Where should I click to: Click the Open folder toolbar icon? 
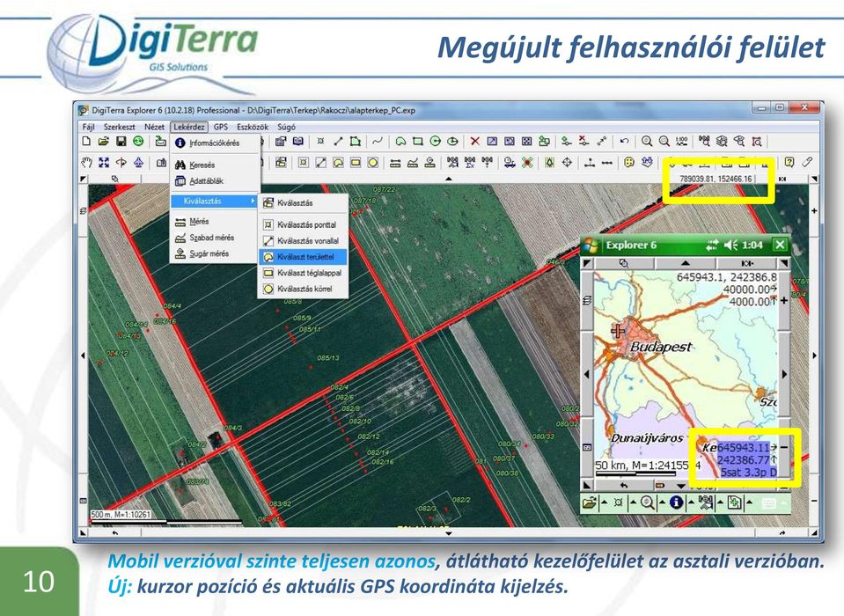pyautogui.click(x=103, y=142)
